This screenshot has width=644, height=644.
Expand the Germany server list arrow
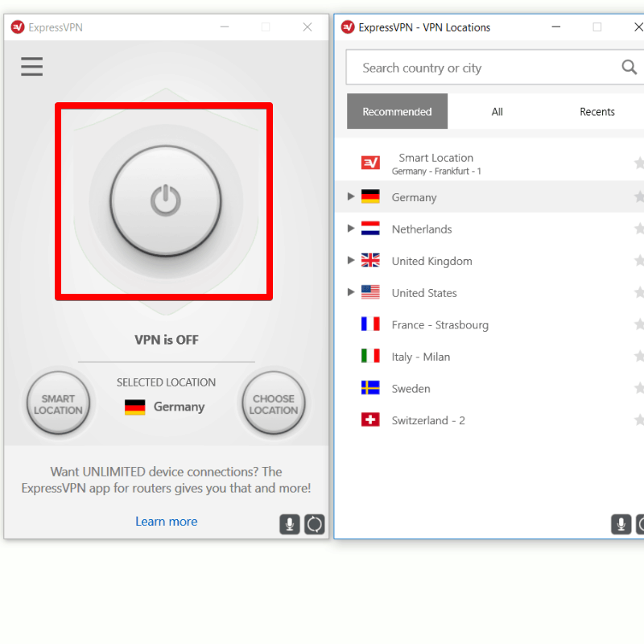click(351, 196)
